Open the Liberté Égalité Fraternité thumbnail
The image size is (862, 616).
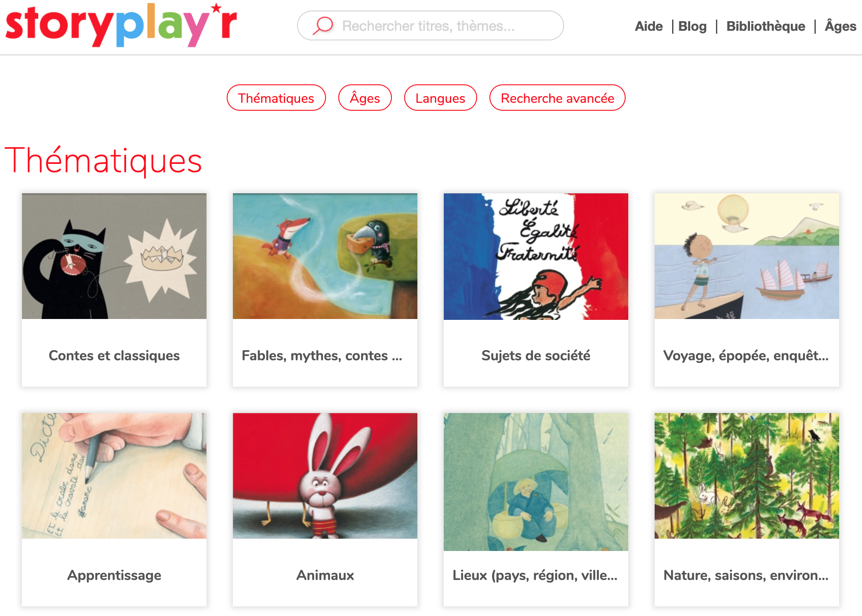coord(536,257)
